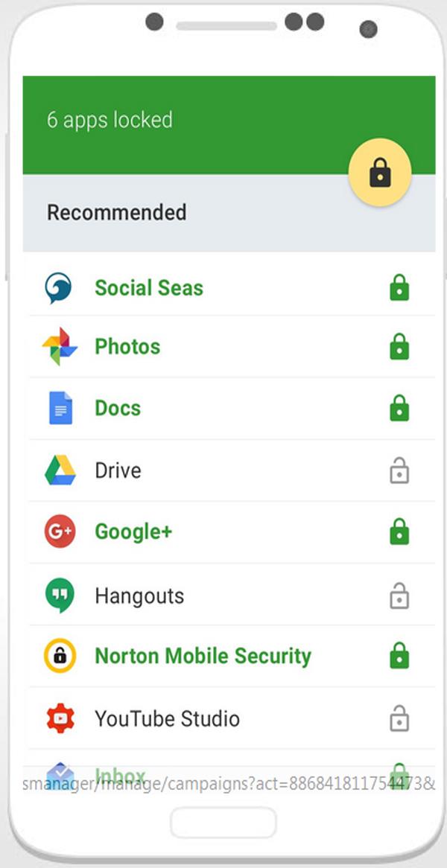Click the Photos pinwheel icon
The image size is (447, 868).
[x=60, y=347]
